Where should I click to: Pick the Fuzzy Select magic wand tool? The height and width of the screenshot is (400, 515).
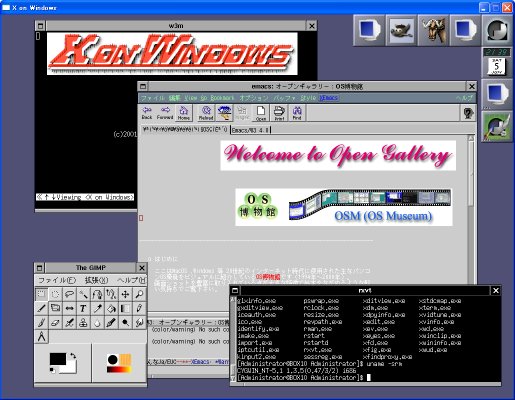coord(83,294)
